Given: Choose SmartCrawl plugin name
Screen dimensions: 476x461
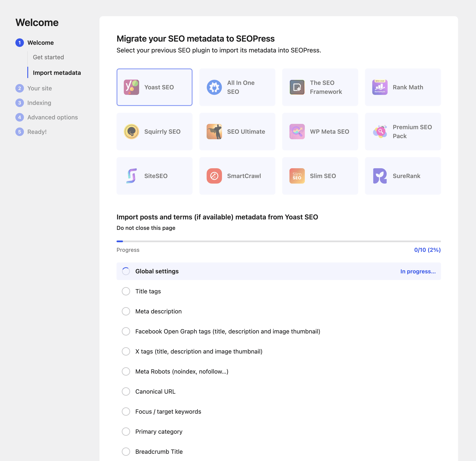Looking at the screenshot, I should point(244,176).
